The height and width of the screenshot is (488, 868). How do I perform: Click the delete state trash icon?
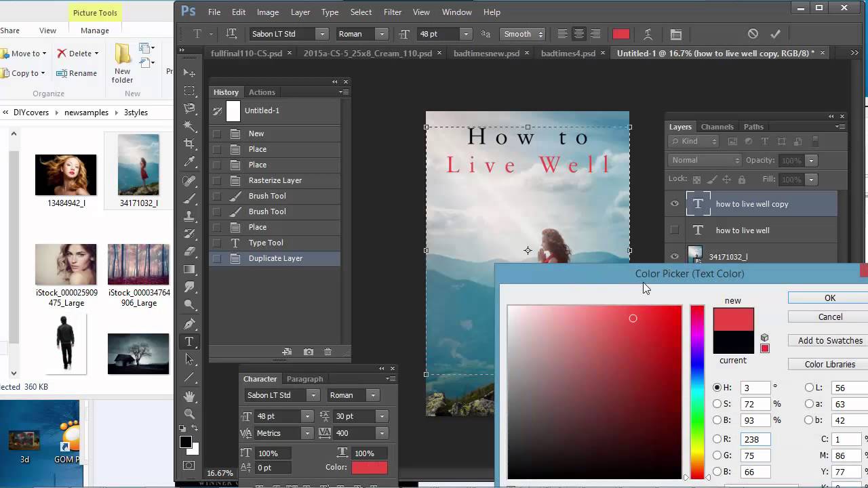pyautogui.click(x=328, y=352)
